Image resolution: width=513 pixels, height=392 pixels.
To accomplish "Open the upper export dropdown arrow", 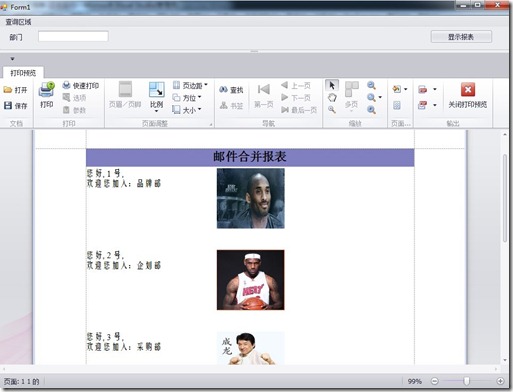I will (435, 89).
